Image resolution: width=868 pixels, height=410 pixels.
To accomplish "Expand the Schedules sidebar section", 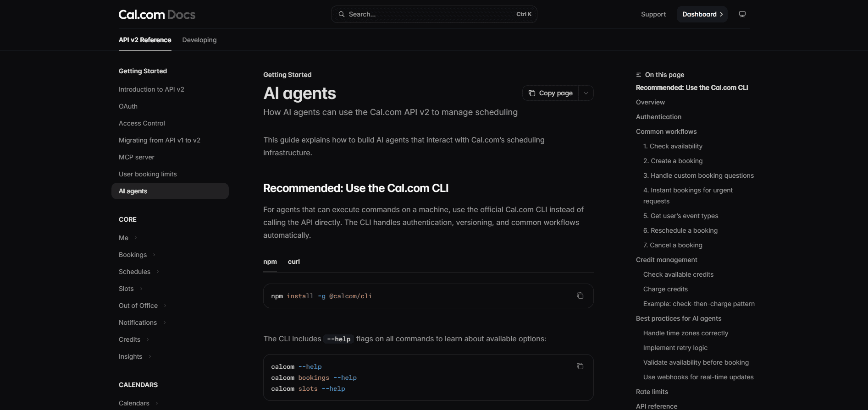I will [139, 272].
